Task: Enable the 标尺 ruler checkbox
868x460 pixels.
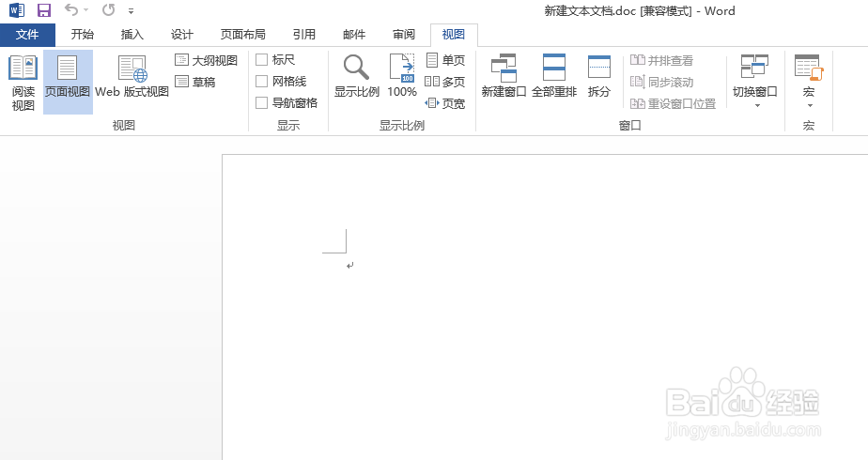Action: [262, 60]
